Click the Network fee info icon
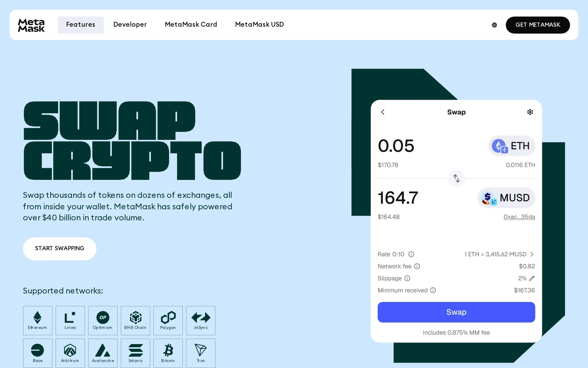The width and height of the screenshot is (588, 368). (417, 266)
